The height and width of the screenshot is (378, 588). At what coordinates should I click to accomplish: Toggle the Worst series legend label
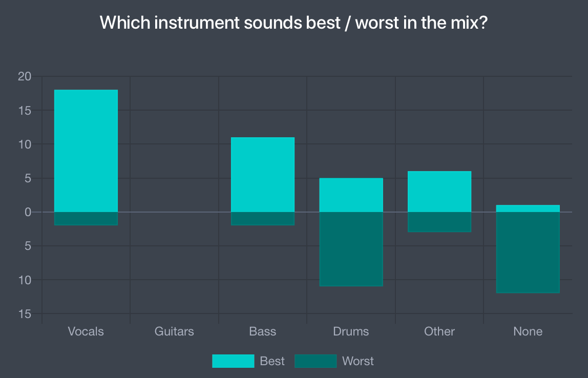(358, 361)
